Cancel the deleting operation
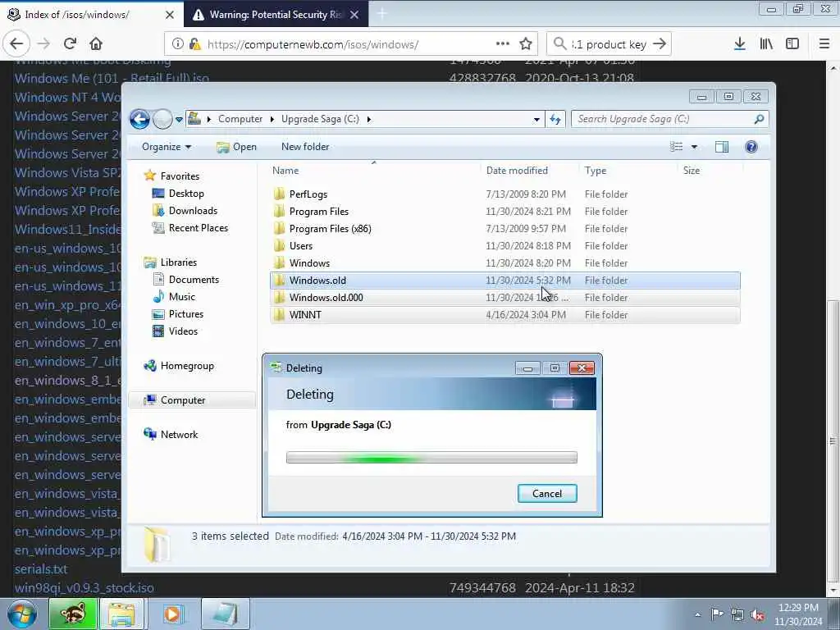840x630 pixels. [x=547, y=493]
